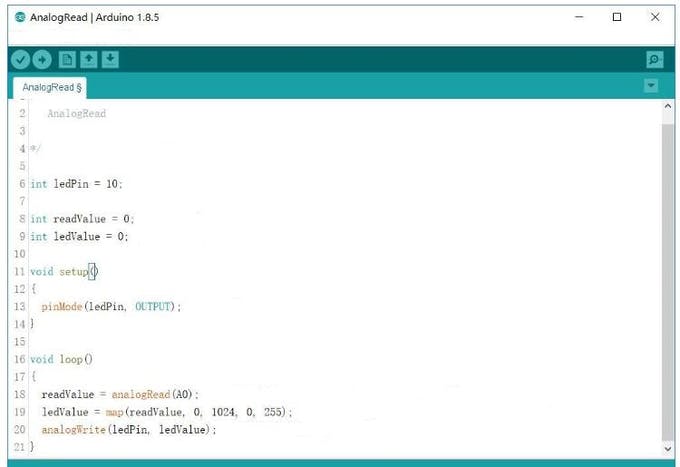Viewport: 680px width, 467px height.
Task: Click the scrollbar up arrow
Action: tap(667, 106)
